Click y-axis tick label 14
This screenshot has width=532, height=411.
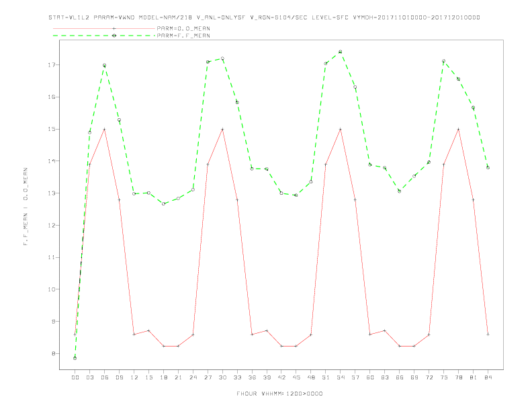pyautogui.click(x=53, y=161)
